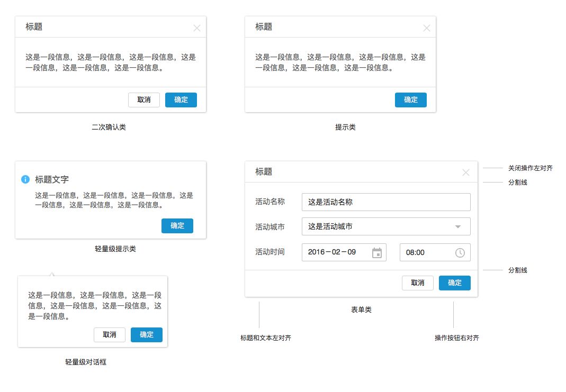Focus the 活动名称 text input field
This screenshot has width=566, height=392.
coord(385,202)
